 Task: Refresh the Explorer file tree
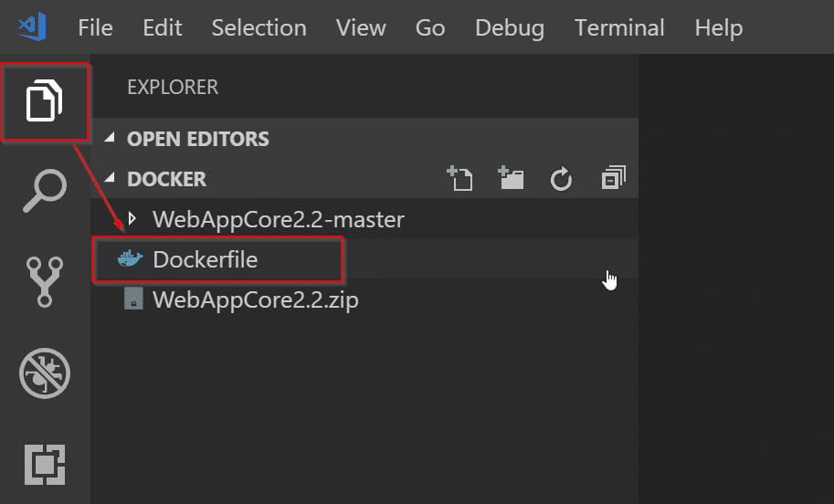pos(561,179)
